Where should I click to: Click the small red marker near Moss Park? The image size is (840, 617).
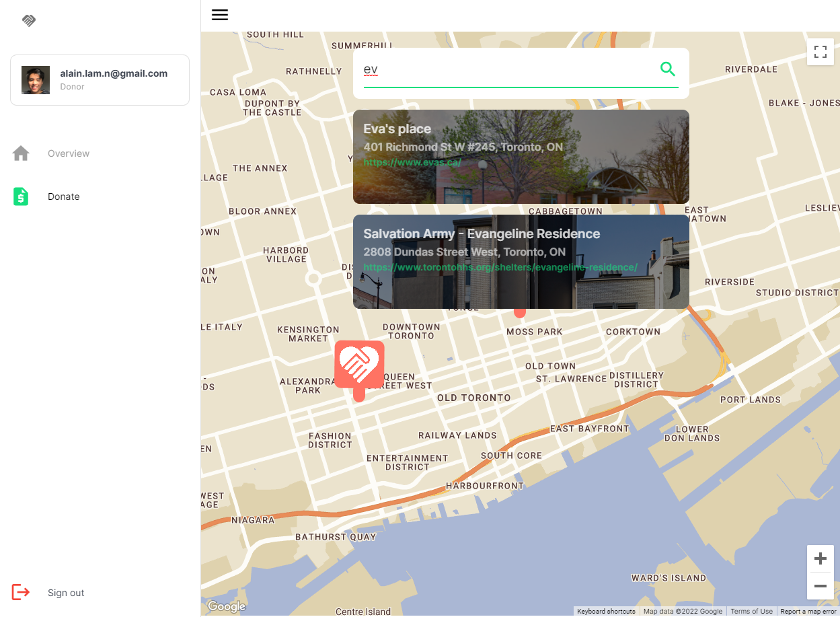[x=519, y=313]
